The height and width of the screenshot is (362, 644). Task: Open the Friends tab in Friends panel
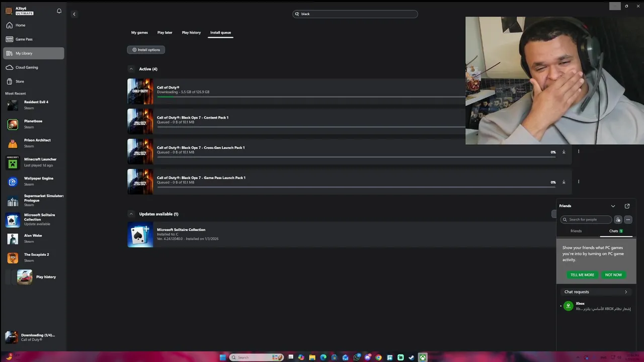tap(576, 231)
